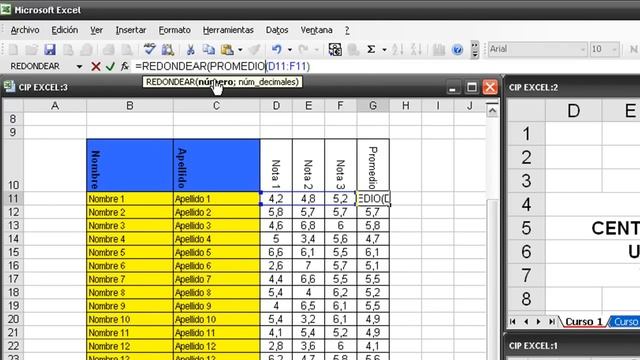Image resolution: width=640 pixels, height=360 pixels.
Task: Open the Redo history dropdown arrow
Action: 316,50
